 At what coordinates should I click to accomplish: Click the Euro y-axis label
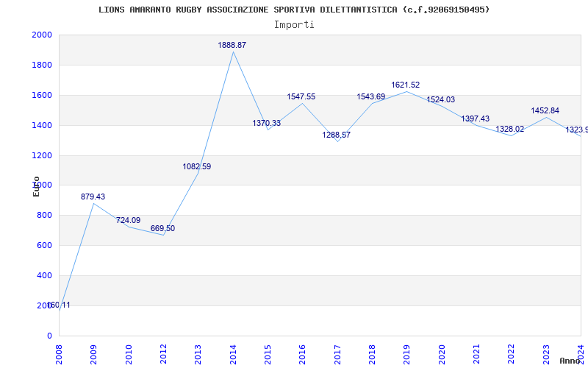pos(36,186)
